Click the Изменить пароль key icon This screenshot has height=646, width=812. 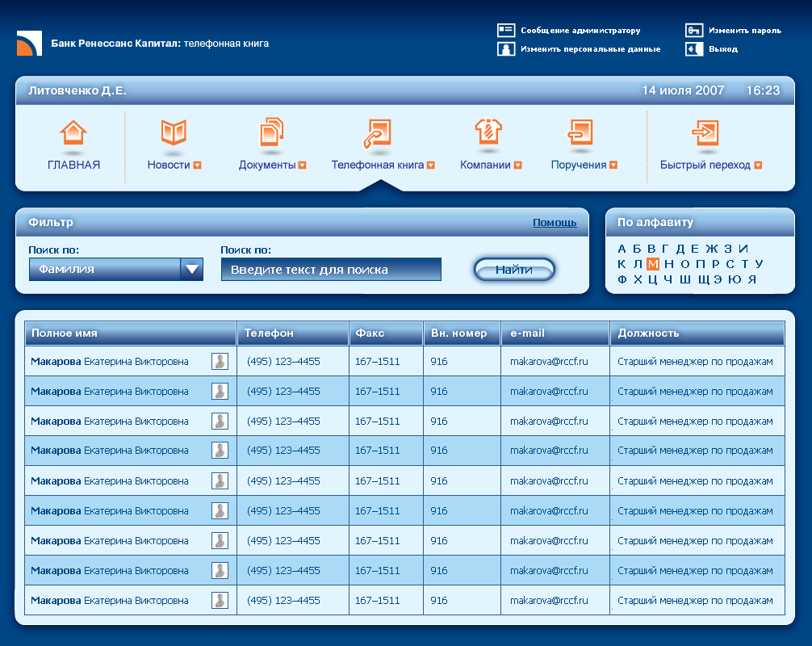click(x=693, y=31)
